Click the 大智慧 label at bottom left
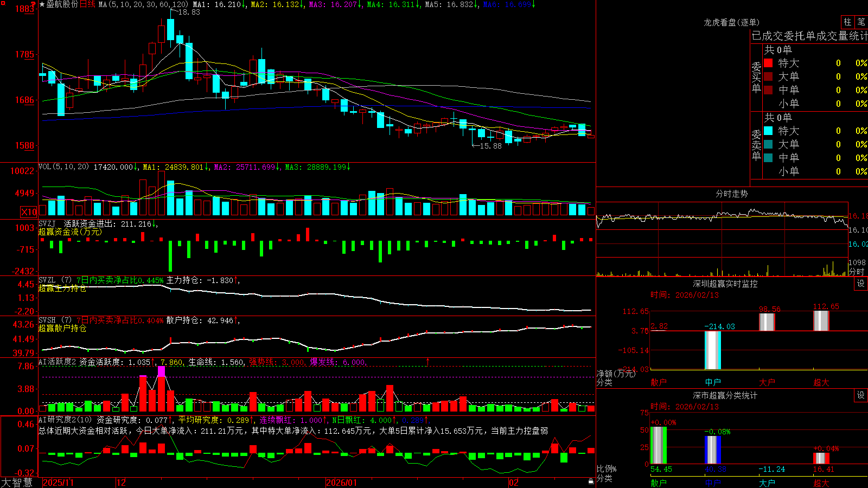 tap(17, 482)
